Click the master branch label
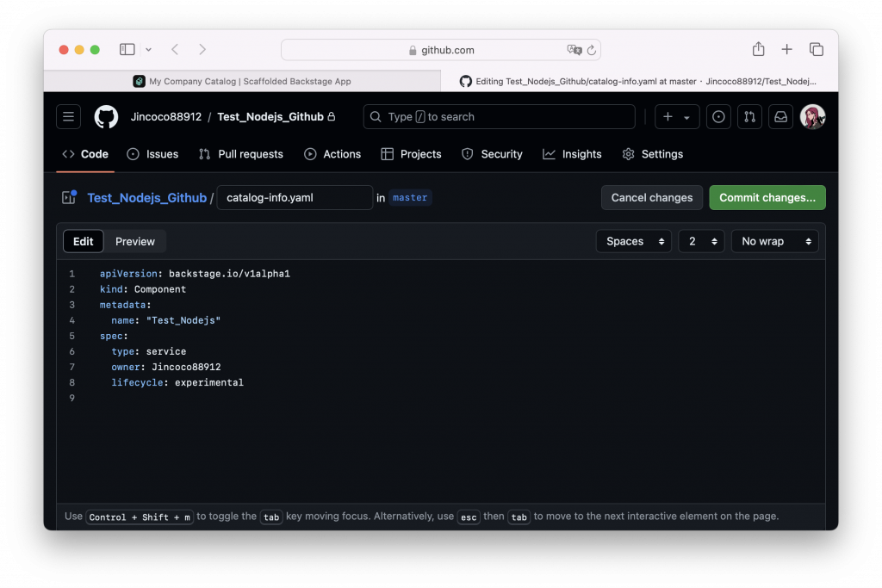The image size is (882, 588). (x=410, y=197)
